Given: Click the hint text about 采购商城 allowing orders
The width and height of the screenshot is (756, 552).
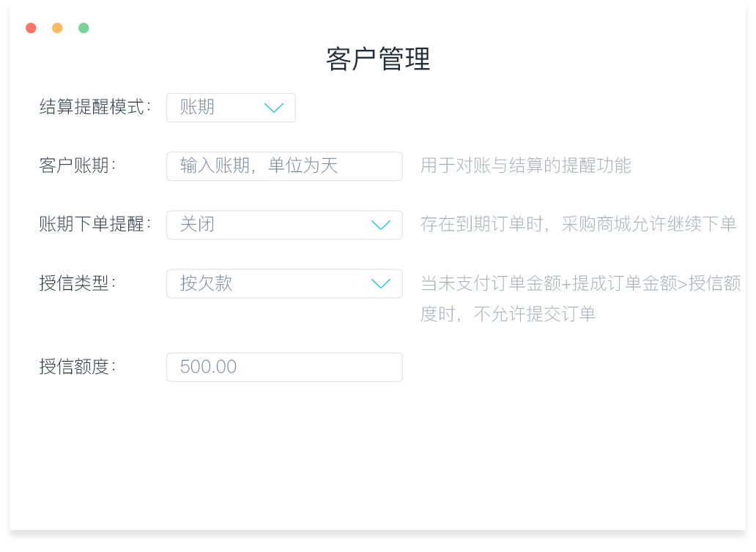Looking at the screenshot, I should click(579, 225).
